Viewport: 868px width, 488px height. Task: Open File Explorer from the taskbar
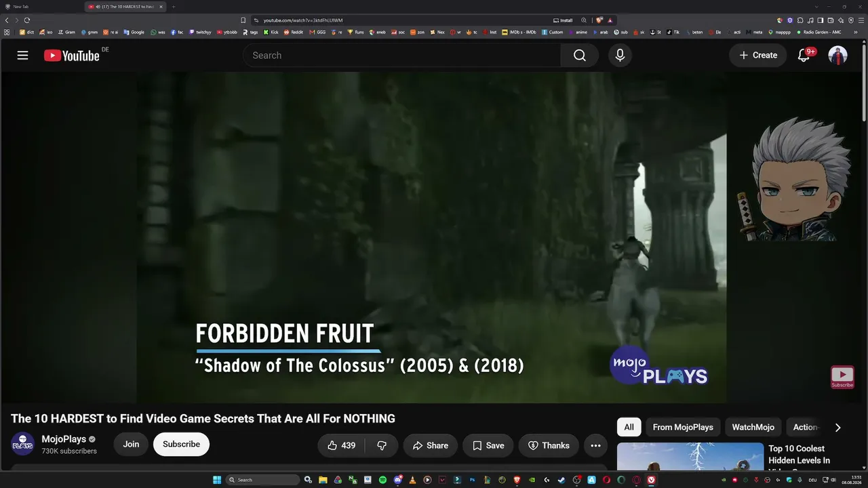click(x=323, y=480)
